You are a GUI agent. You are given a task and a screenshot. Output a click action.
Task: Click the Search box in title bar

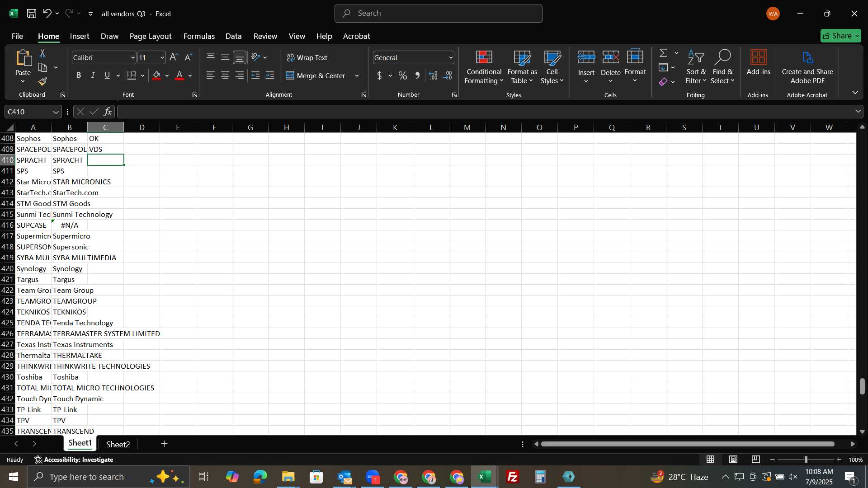tap(438, 14)
